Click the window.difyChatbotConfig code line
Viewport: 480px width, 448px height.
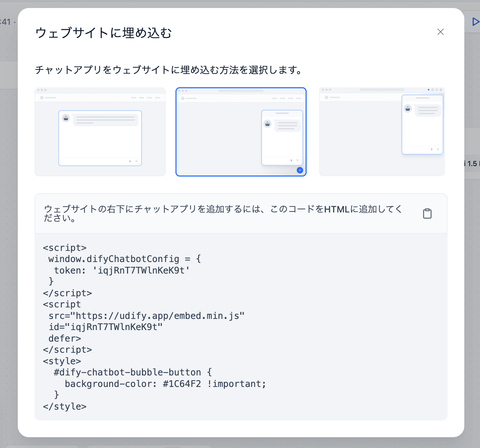(x=124, y=259)
